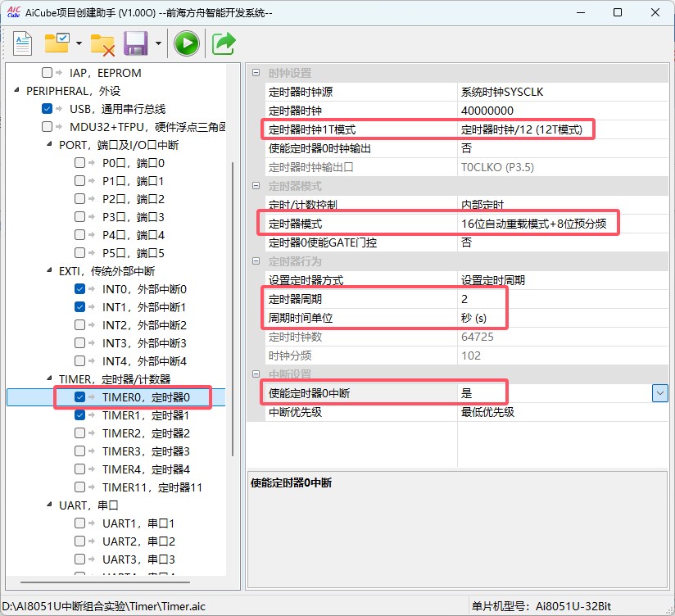Image resolution: width=675 pixels, height=616 pixels.
Task: Click the 定时时钟数 value 64725
Action: [x=563, y=337]
